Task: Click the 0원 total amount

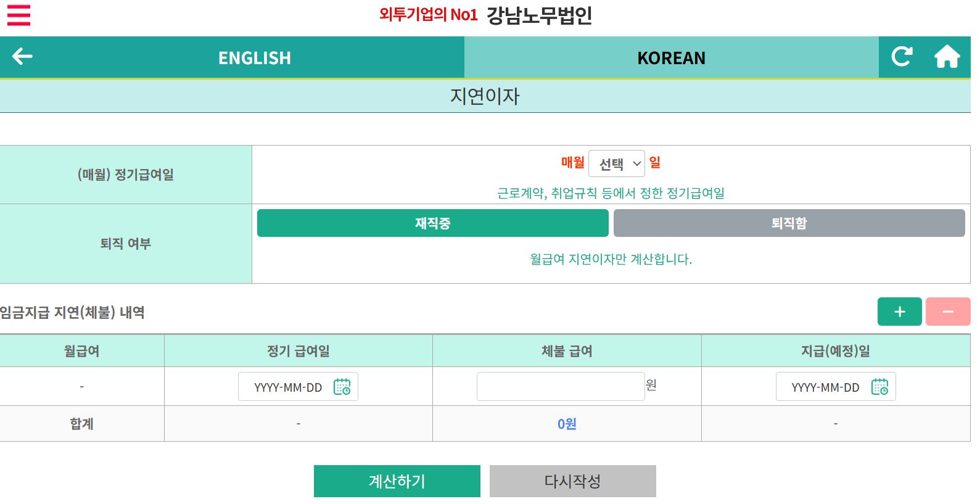Action: [567, 424]
